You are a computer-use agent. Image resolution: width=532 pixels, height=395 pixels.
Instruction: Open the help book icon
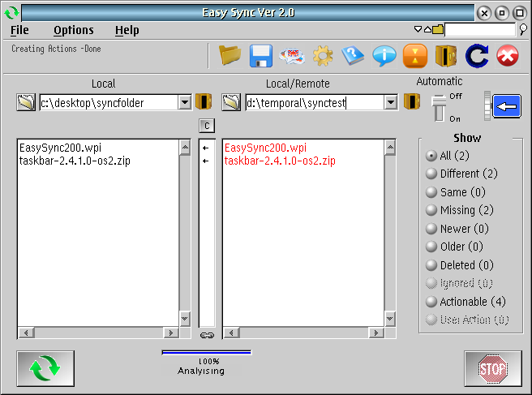[353, 56]
